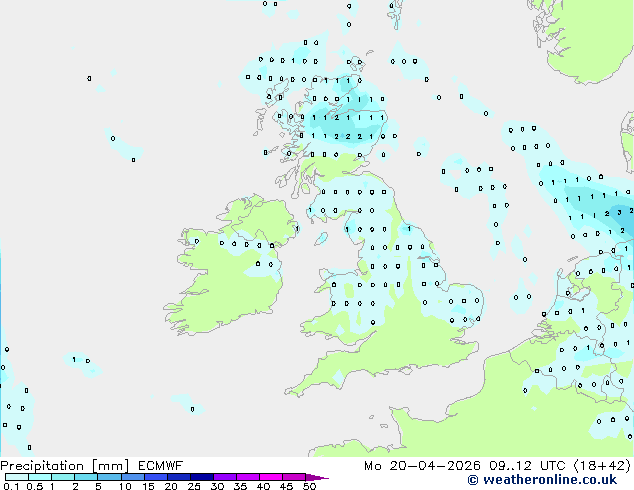Click the '09..12 UTC' time text
The image size is (634, 490).
(x=527, y=466)
